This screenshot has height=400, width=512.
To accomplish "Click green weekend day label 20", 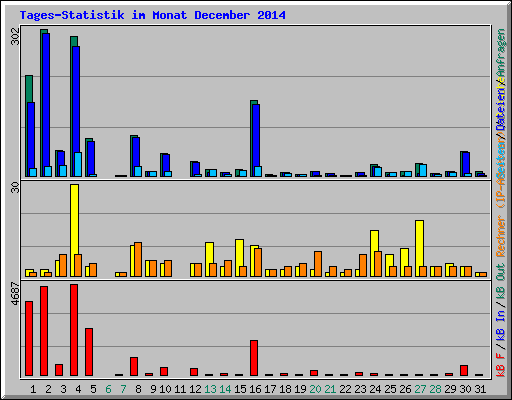I will (x=315, y=389).
